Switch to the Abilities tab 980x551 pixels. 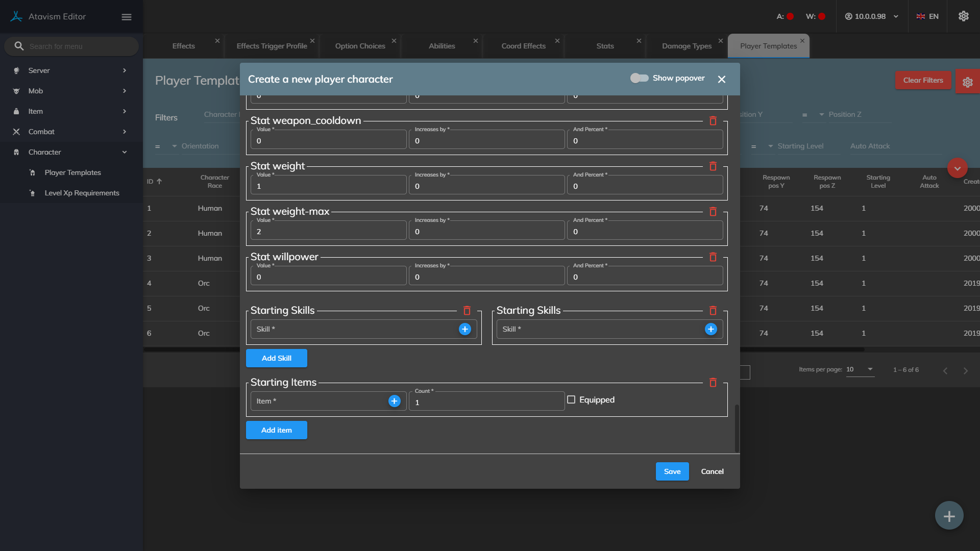click(x=442, y=46)
